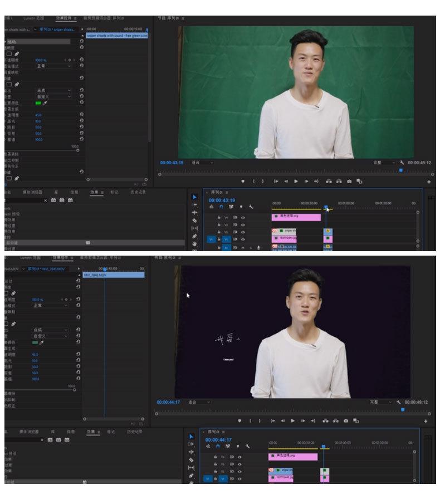Pick the eyedropper beside the bright green key color

coord(45,103)
